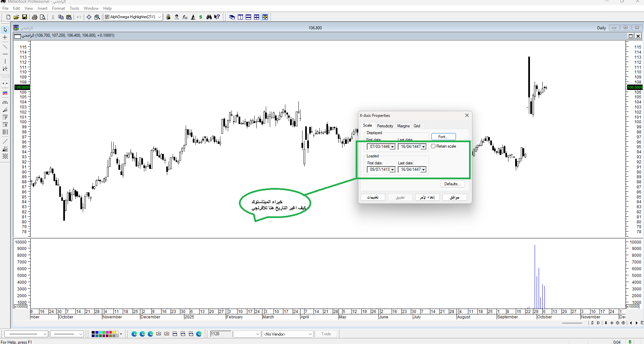Open the AlphOmega Highlighter indicator dropdown
Viewport: 644px width, 344px height.
(159, 17)
